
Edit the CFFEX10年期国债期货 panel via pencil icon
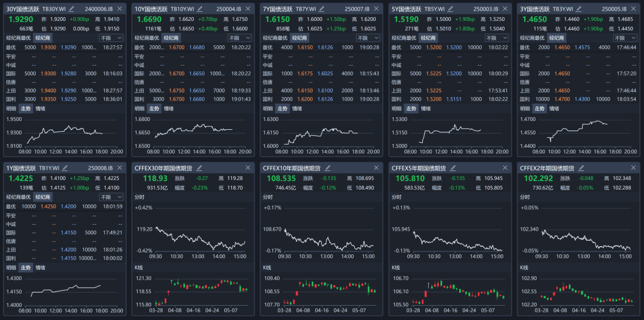coord(329,168)
